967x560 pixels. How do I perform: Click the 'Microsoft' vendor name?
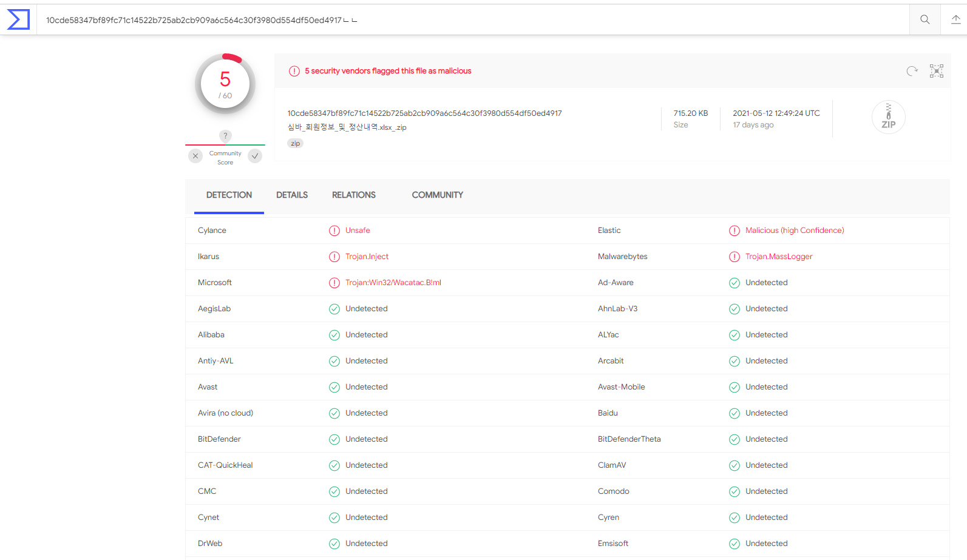(x=215, y=283)
